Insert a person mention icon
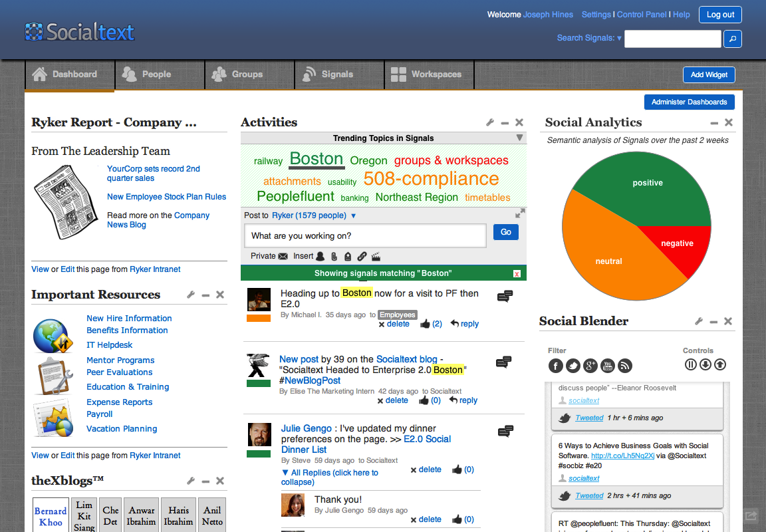Screen dimensions: 766x532 (x=320, y=256)
